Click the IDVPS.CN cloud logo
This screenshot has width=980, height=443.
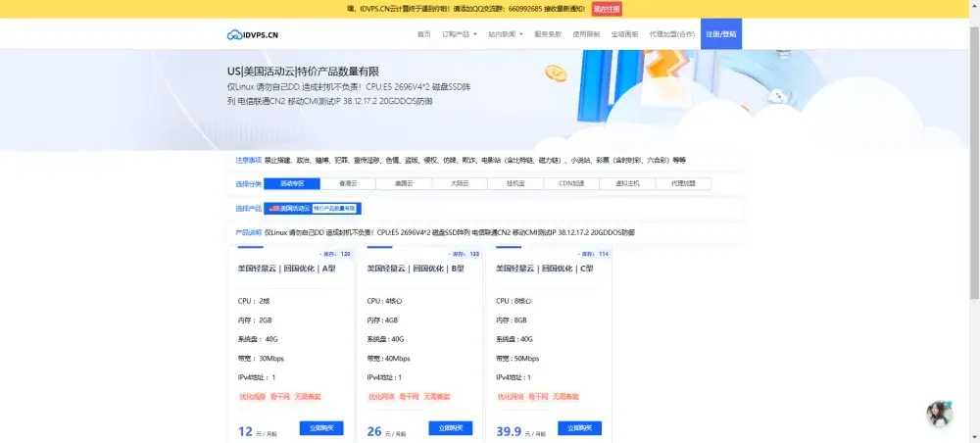(x=253, y=35)
